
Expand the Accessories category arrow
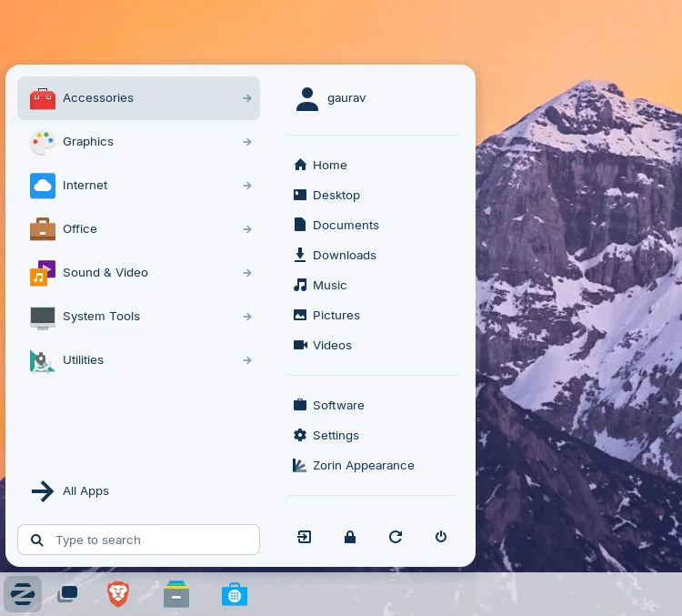[247, 98]
